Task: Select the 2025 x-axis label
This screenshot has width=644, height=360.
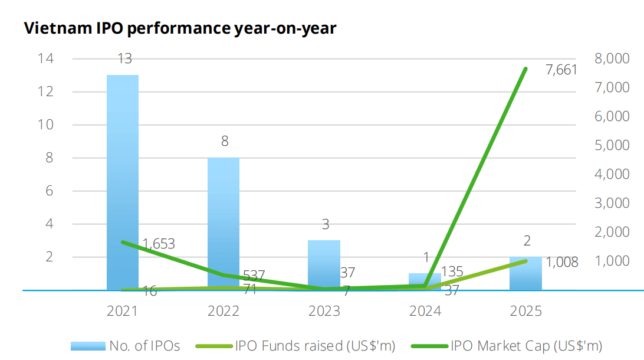Action: [x=526, y=309]
